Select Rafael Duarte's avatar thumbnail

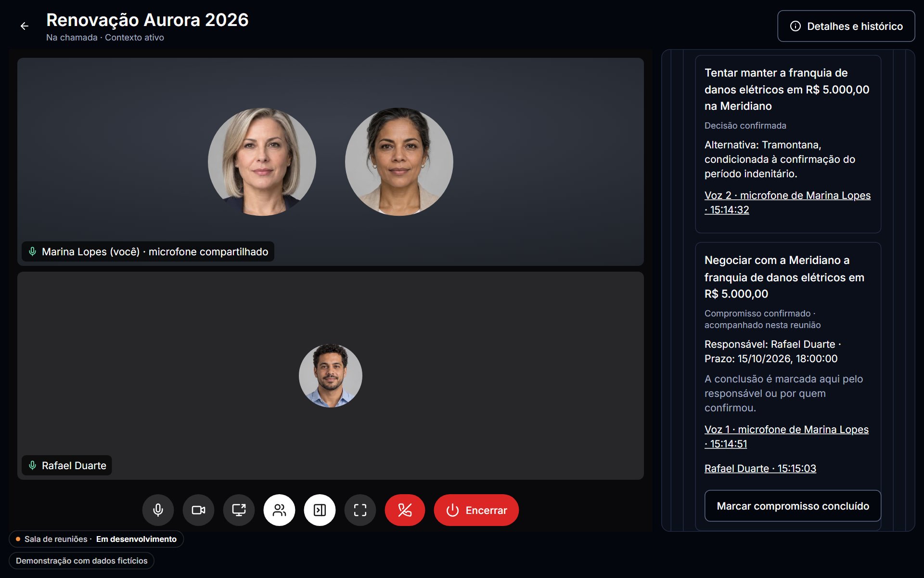click(x=331, y=376)
